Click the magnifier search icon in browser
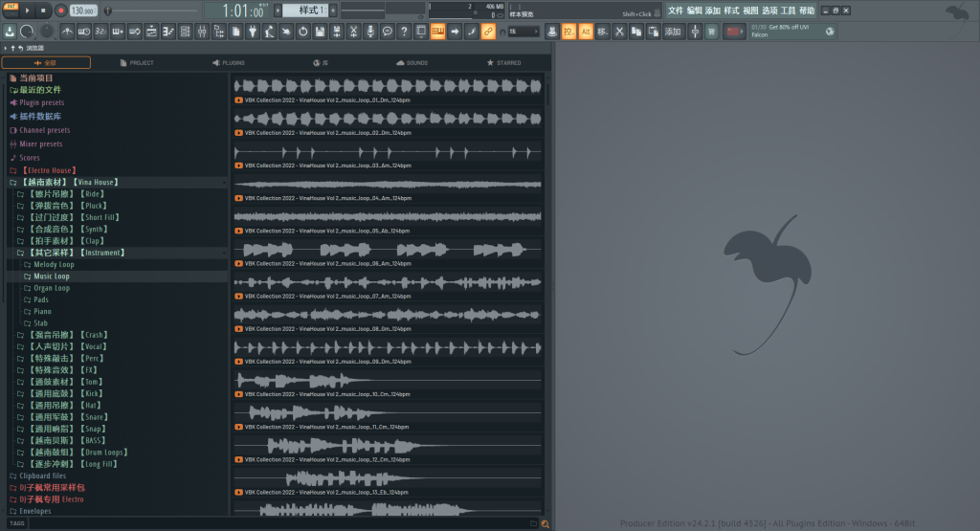 pyautogui.click(x=545, y=524)
